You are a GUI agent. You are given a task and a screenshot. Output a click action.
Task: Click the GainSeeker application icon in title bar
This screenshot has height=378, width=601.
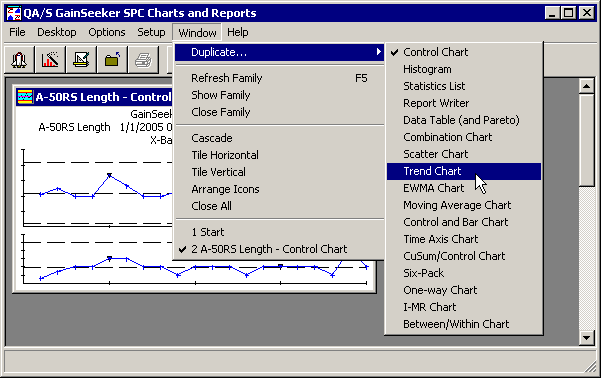point(14,13)
